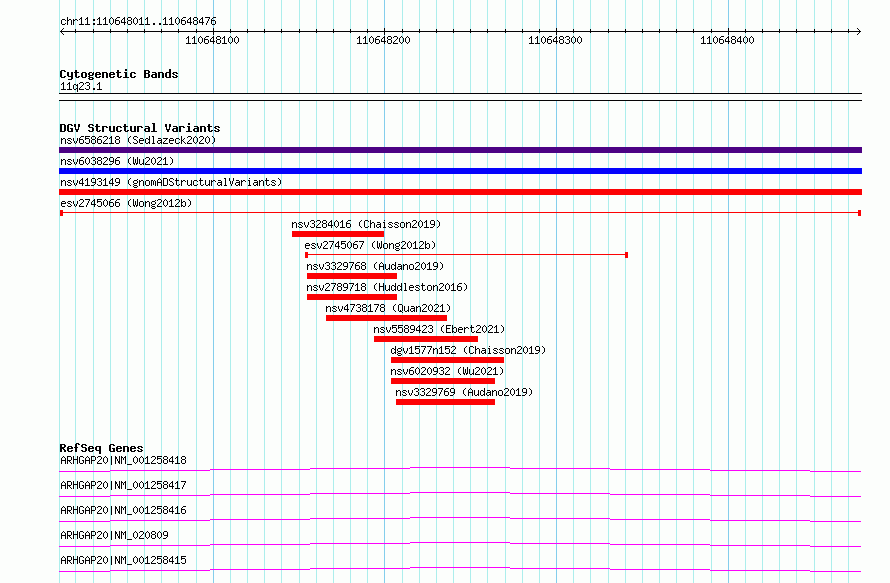890x583 pixels.
Task: Open variant nsv3284016 (Chaisson2019) label
Action: click(x=366, y=224)
